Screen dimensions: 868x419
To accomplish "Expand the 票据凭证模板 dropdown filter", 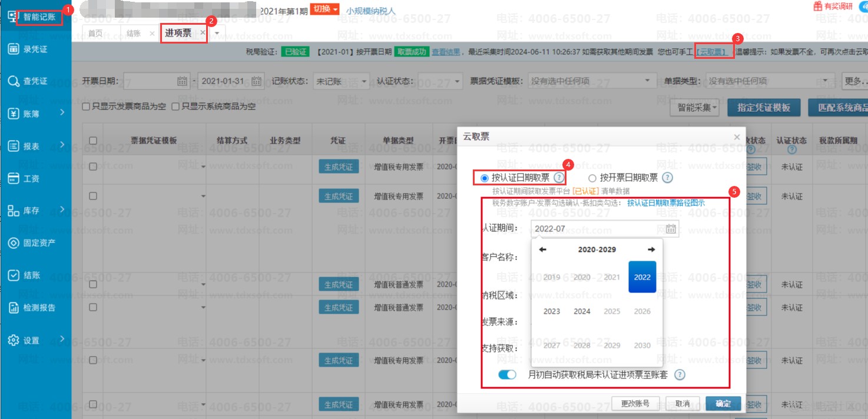I will point(591,81).
